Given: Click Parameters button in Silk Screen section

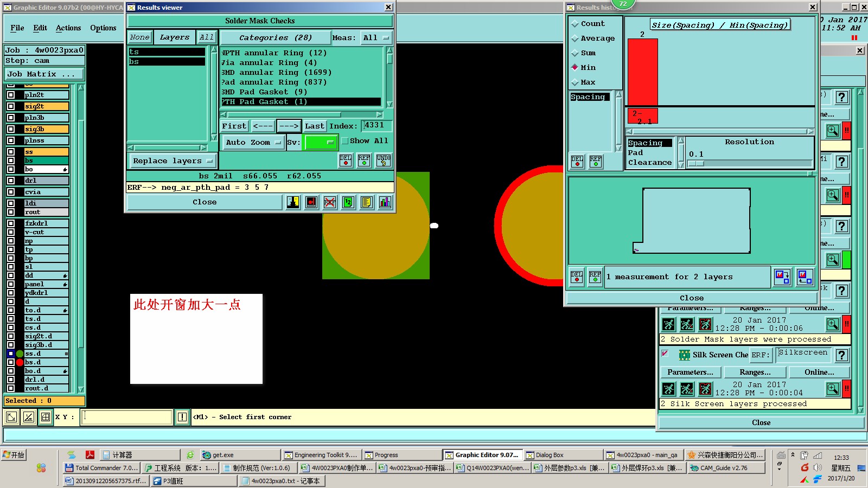Looking at the screenshot, I should point(690,373).
